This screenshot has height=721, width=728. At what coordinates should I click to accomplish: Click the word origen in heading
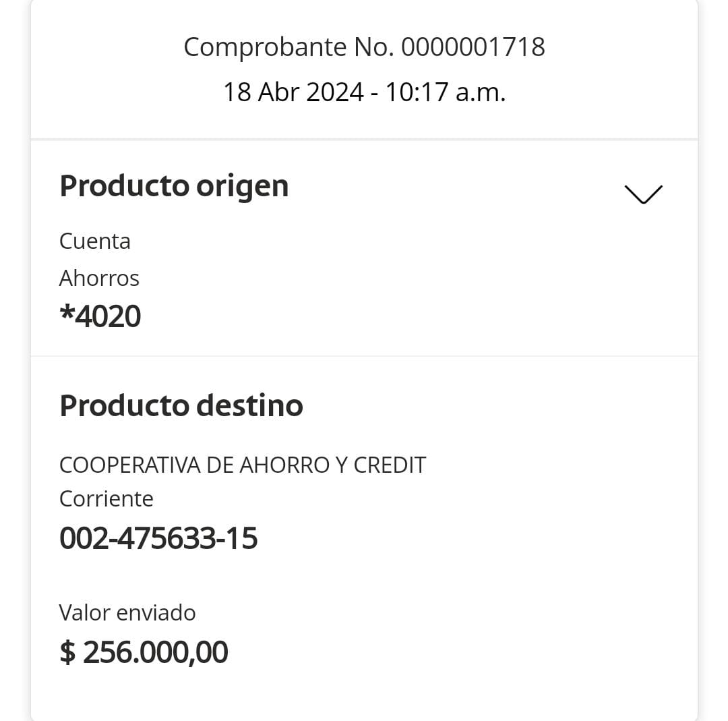pos(242,187)
